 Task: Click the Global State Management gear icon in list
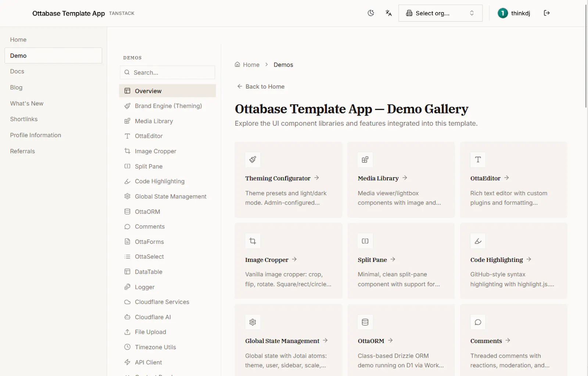[128, 196]
